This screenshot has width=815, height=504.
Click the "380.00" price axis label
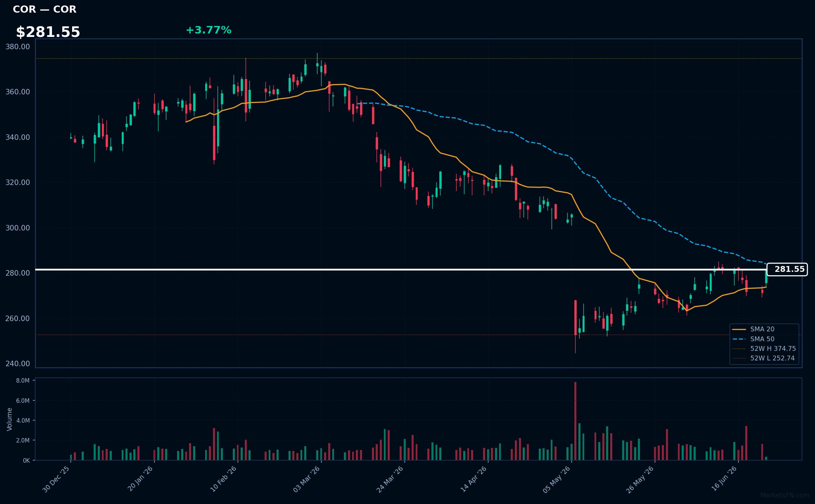[18, 47]
